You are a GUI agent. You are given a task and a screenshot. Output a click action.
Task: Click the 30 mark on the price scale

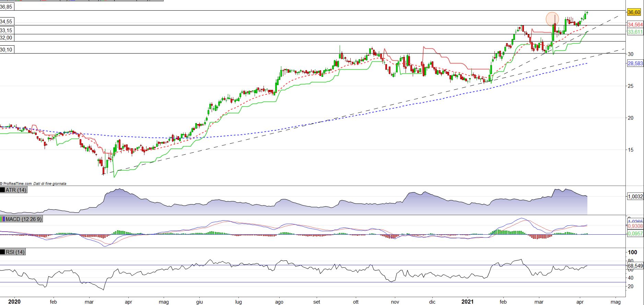[631, 54]
